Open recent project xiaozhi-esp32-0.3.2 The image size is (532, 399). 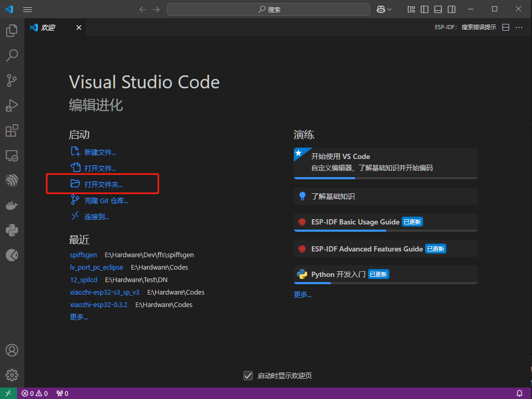click(99, 304)
